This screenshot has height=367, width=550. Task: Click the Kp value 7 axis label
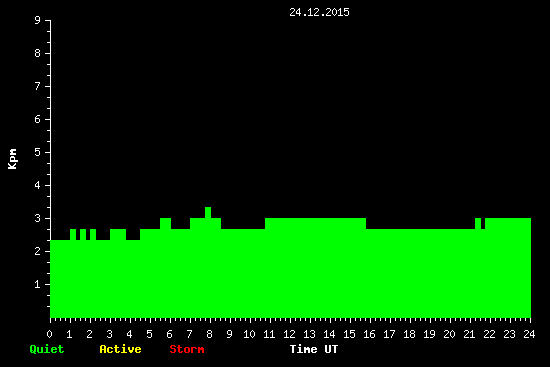click(x=38, y=86)
